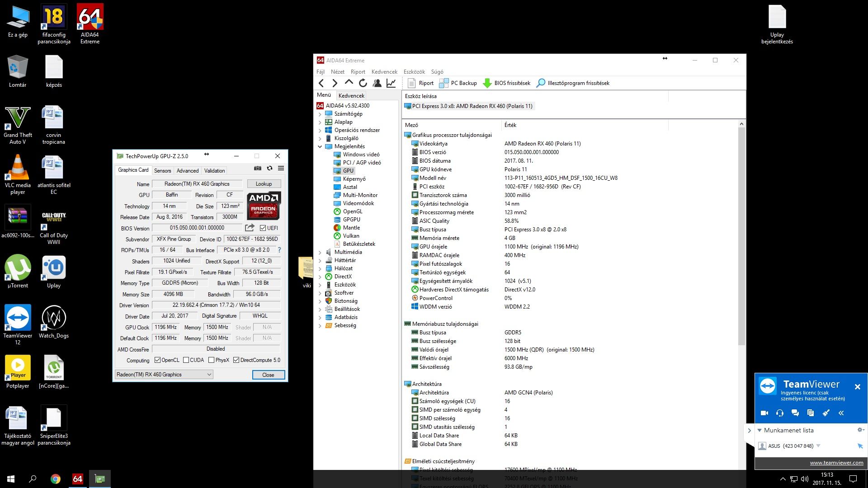Share BIOS via GPU-Z export icon
Viewport: 868px width, 488px height.
tap(250, 228)
